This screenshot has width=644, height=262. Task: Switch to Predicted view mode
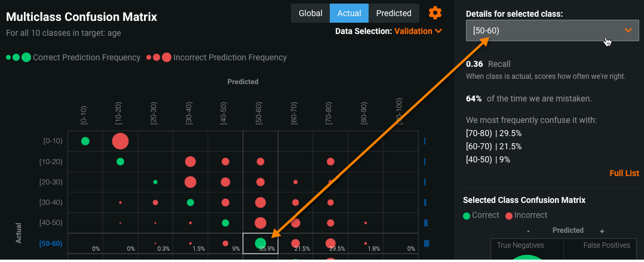point(394,13)
